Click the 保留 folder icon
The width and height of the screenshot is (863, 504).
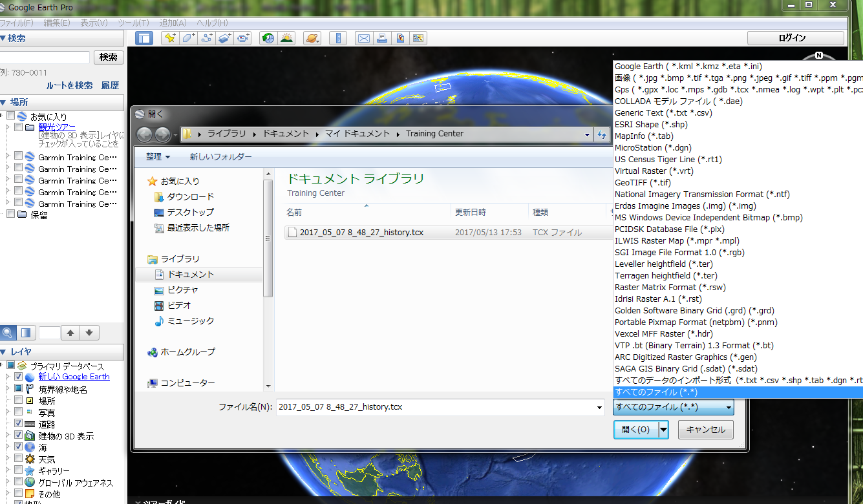point(22,215)
